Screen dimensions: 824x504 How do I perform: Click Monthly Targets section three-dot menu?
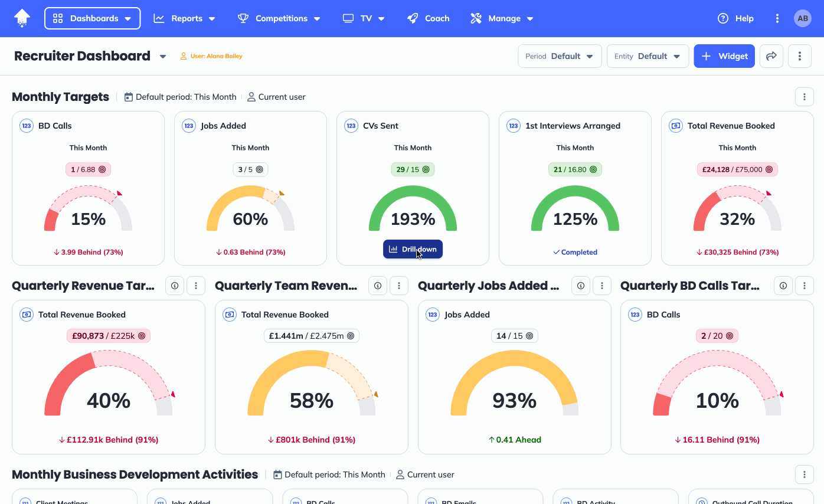pyautogui.click(x=804, y=97)
